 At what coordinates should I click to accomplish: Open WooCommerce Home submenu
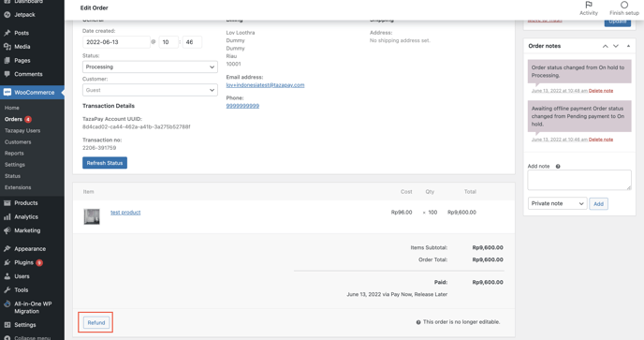click(x=12, y=108)
